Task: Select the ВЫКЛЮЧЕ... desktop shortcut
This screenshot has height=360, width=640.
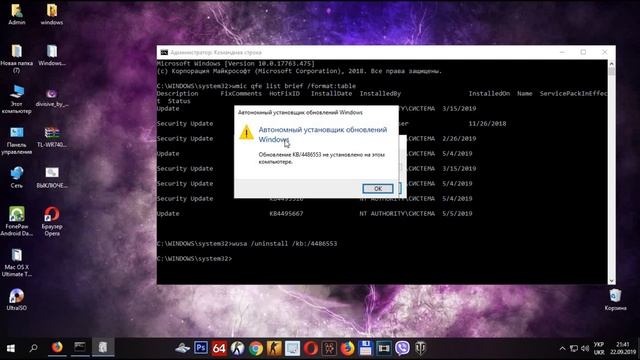Action: (52, 178)
